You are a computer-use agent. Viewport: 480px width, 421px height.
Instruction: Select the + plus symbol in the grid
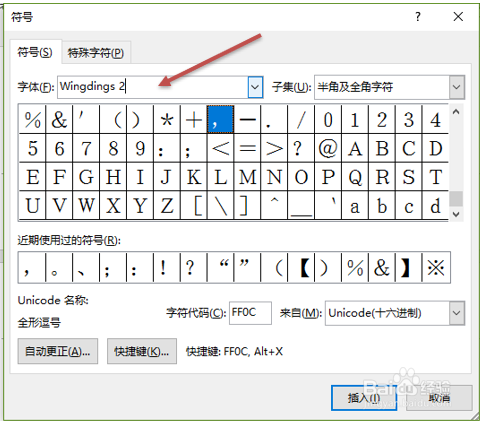pyautogui.click(x=194, y=120)
